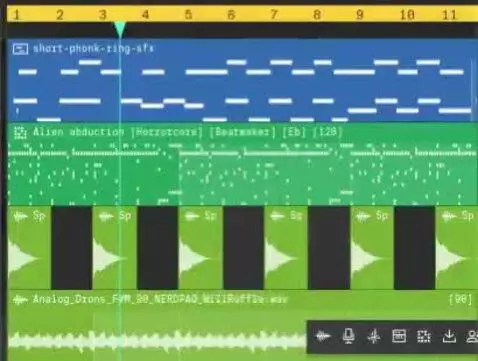
Task: Click bar 11 on the timeline ruler
Action: (449, 15)
